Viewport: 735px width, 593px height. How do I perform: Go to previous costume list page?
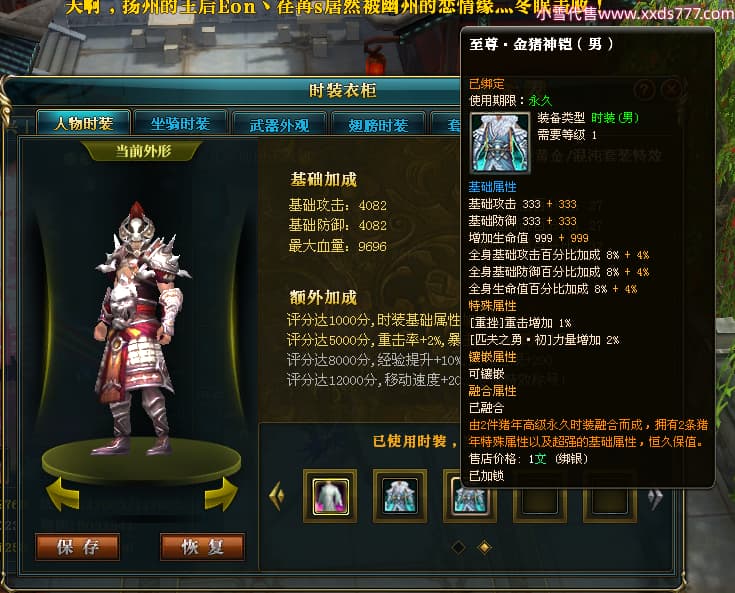[x=277, y=495]
